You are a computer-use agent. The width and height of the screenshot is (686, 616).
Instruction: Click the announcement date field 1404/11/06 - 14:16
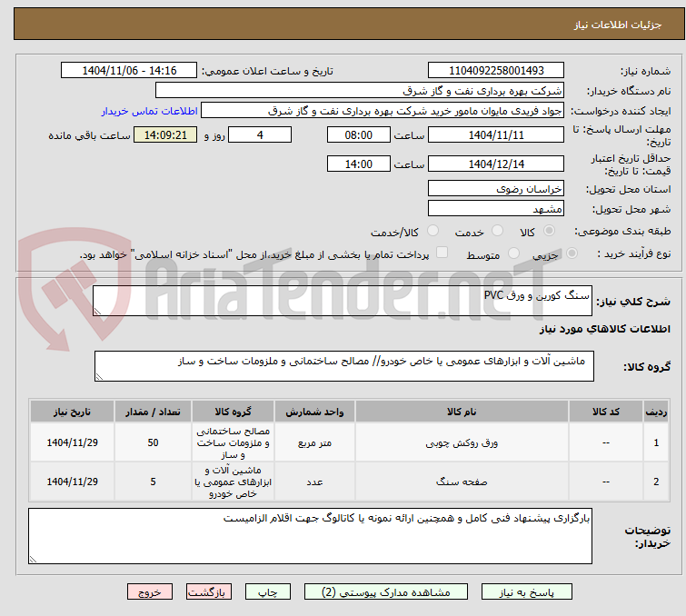(129, 71)
